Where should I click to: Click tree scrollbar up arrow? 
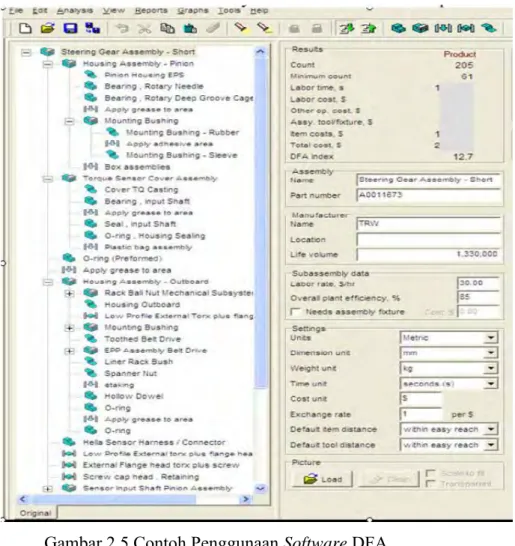[260, 52]
